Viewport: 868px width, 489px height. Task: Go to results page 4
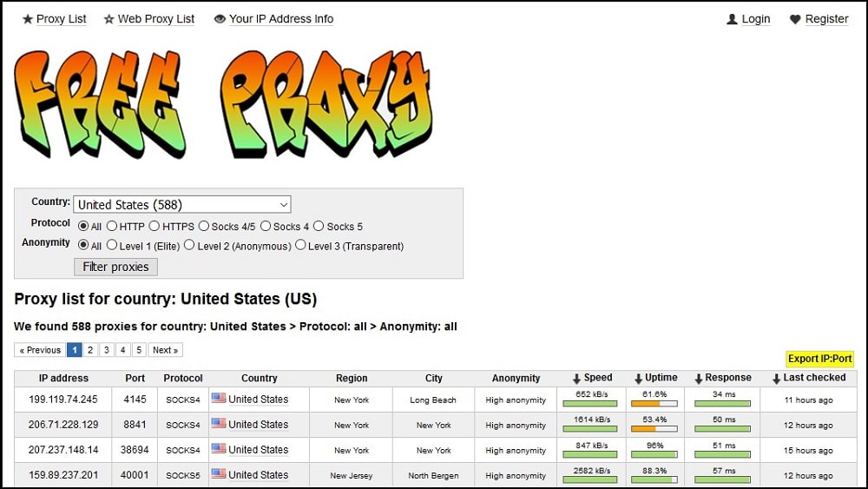coord(123,350)
